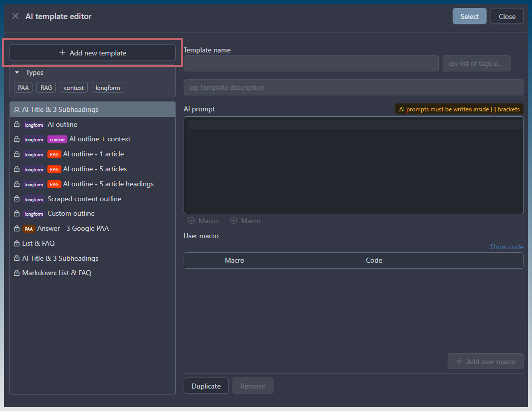Click the lock icon beside Markdown: List & FAQ
The image size is (532, 411).
point(16,273)
